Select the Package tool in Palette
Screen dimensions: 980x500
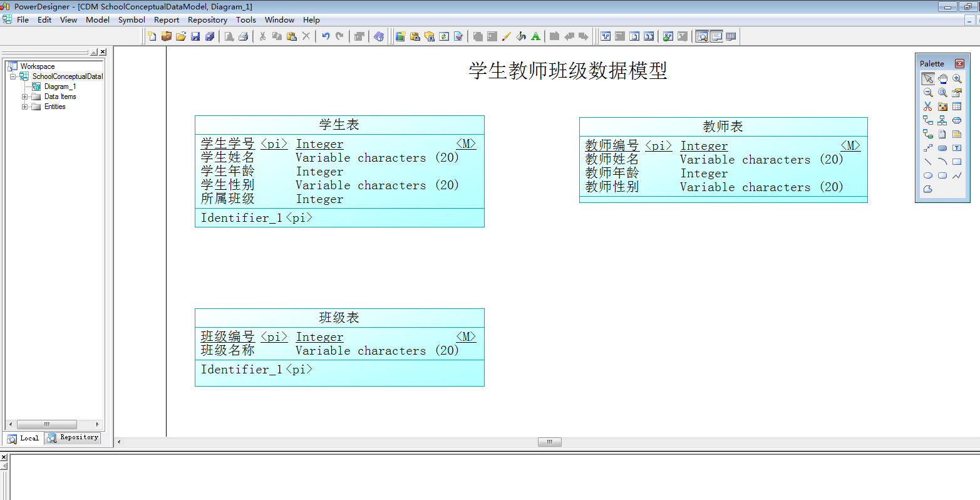click(x=942, y=107)
